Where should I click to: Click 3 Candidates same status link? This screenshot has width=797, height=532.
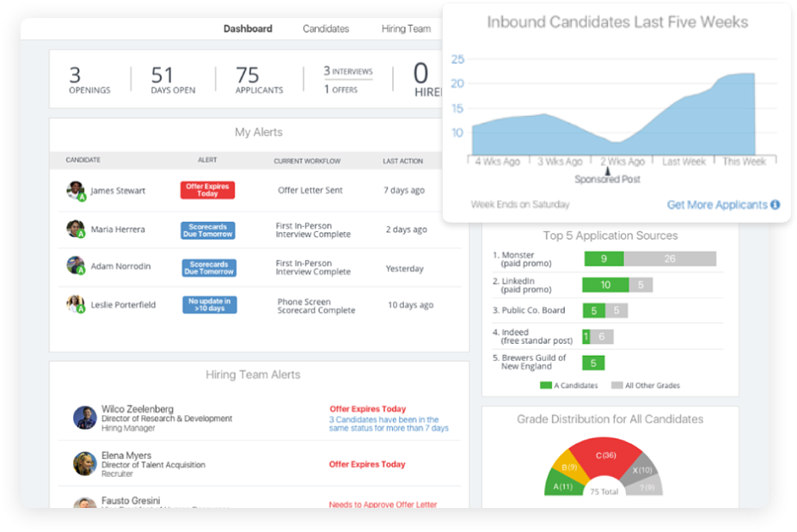click(x=389, y=424)
